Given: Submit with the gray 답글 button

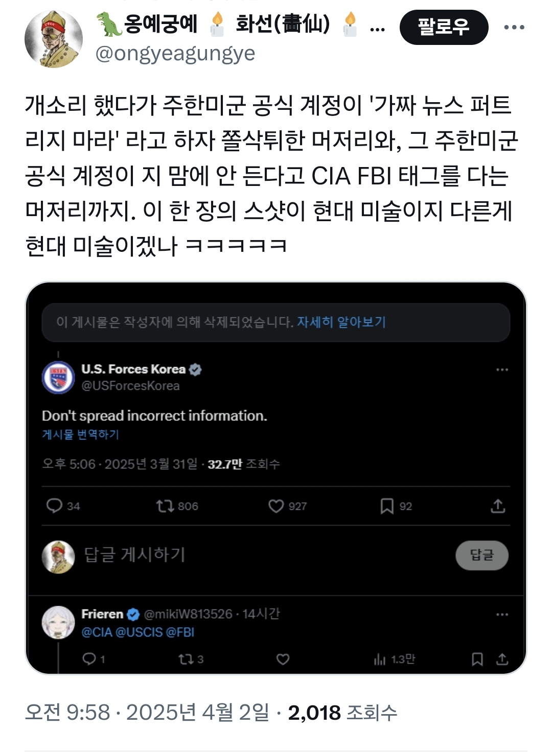Looking at the screenshot, I should pos(482,555).
